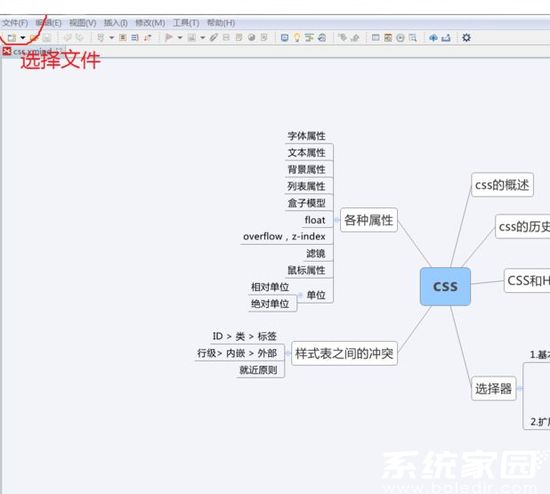Open the 视图(V) menu
Image resolution: width=550 pixels, height=494 pixels.
tap(83, 23)
